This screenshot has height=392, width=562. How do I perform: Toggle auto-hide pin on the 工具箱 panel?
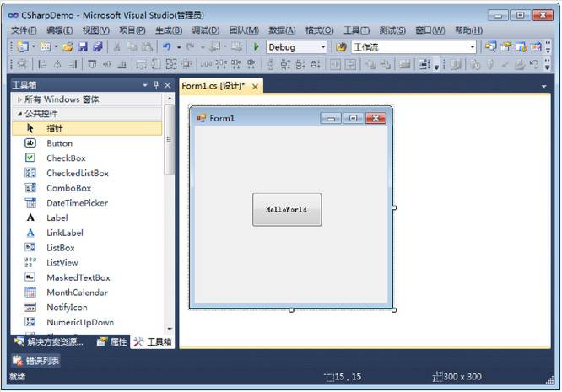156,85
